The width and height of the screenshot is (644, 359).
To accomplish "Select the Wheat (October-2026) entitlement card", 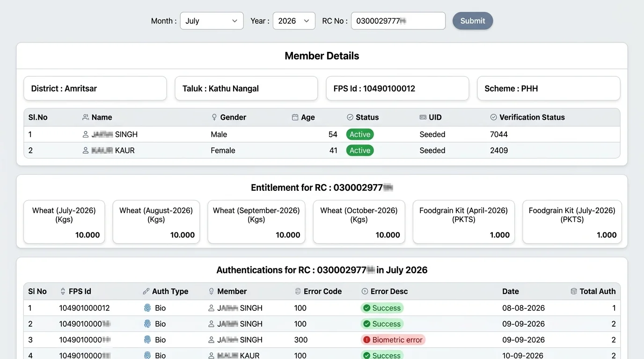I will pyautogui.click(x=359, y=222).
